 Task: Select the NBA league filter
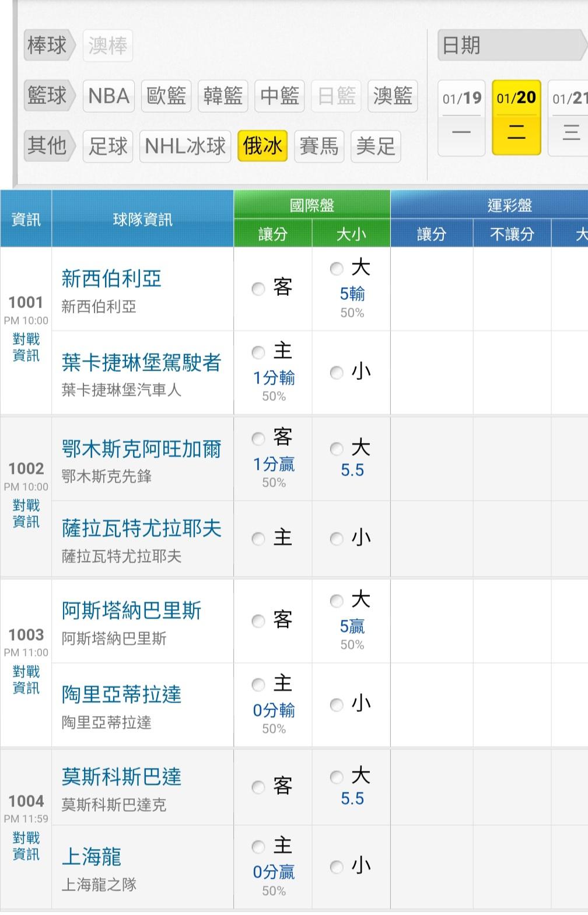coord(108,96)
